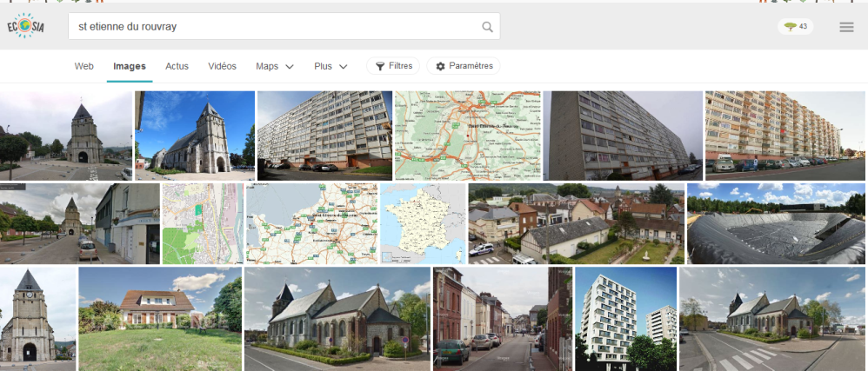Select the Images tab

130,66
